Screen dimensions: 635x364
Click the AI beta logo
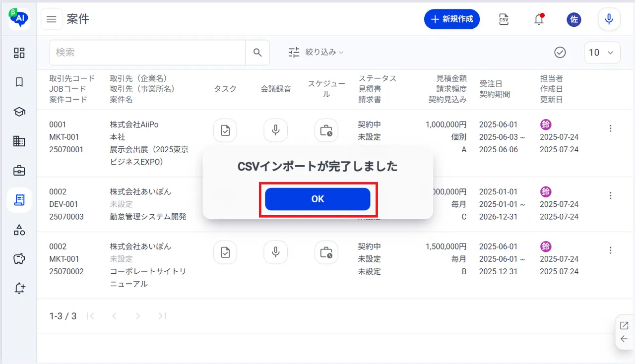[19, 18]
